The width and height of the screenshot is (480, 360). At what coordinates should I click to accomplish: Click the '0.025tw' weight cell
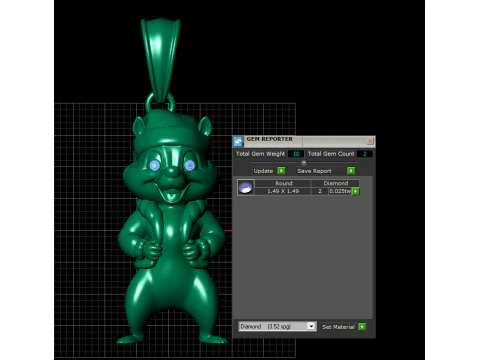pyautogui.click(x=340, y=191)
